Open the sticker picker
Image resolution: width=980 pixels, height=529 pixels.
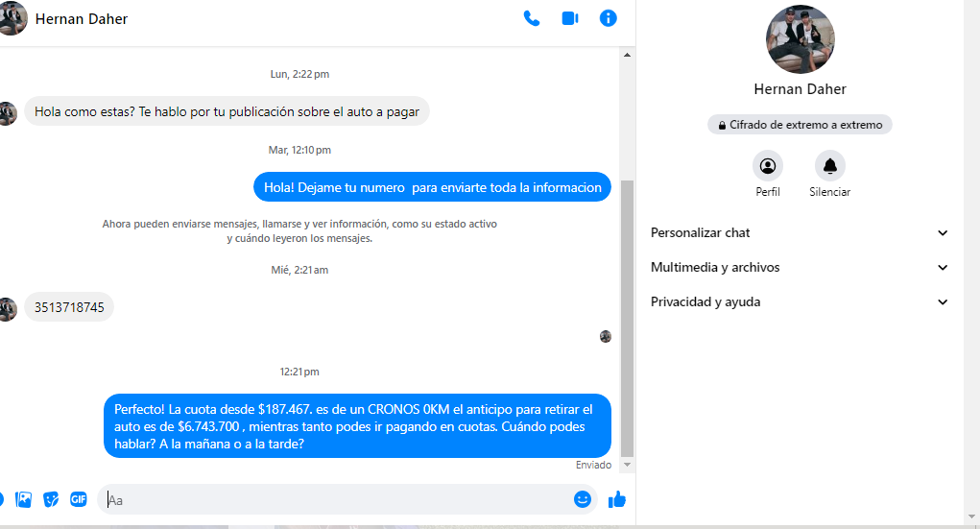tap(52, 499)
